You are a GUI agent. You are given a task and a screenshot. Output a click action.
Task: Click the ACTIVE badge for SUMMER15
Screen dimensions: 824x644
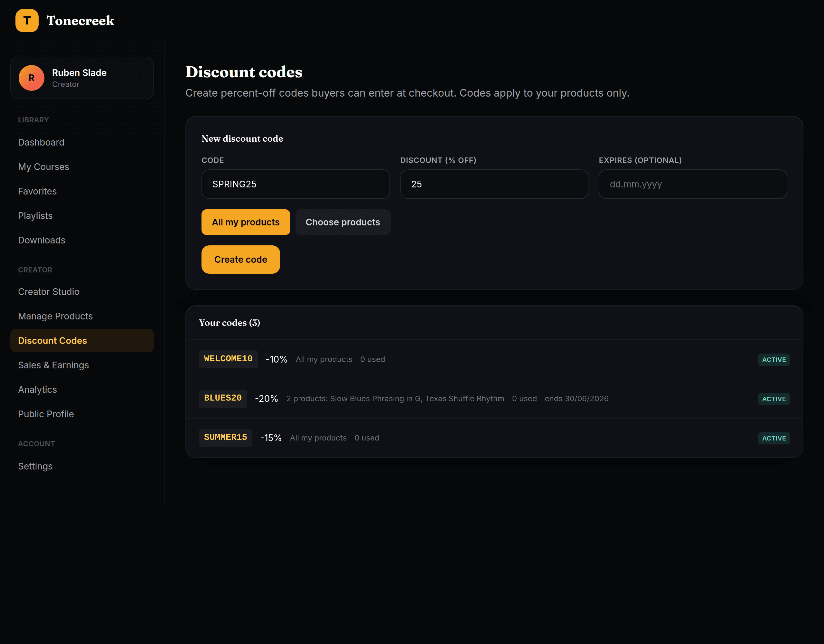[x=774, y=438]
